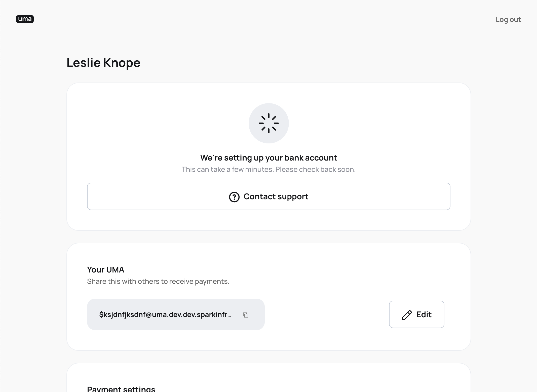This screenshot has height=392, width=537.
Task: Log out of the account
Action: coord(508,19)
